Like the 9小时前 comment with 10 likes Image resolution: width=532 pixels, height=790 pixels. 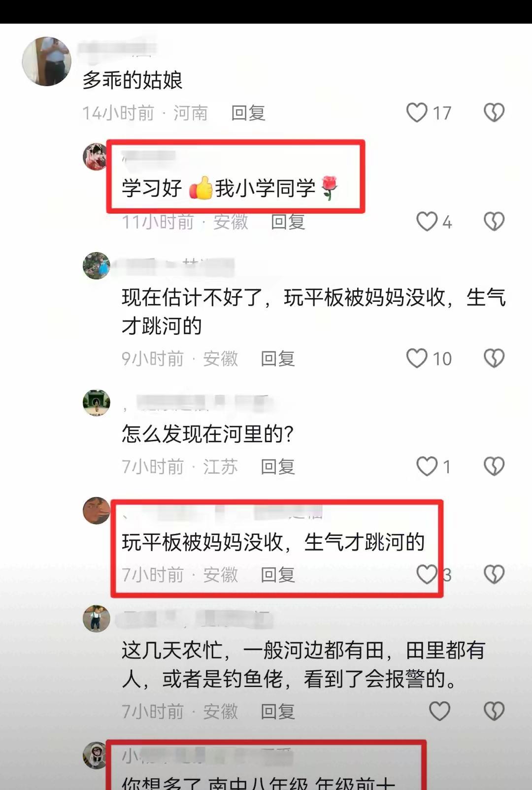417,359
